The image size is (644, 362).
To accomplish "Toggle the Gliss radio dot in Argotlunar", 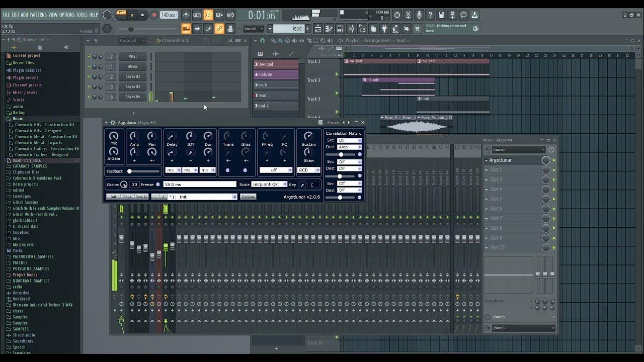I will tap(245, 170).
